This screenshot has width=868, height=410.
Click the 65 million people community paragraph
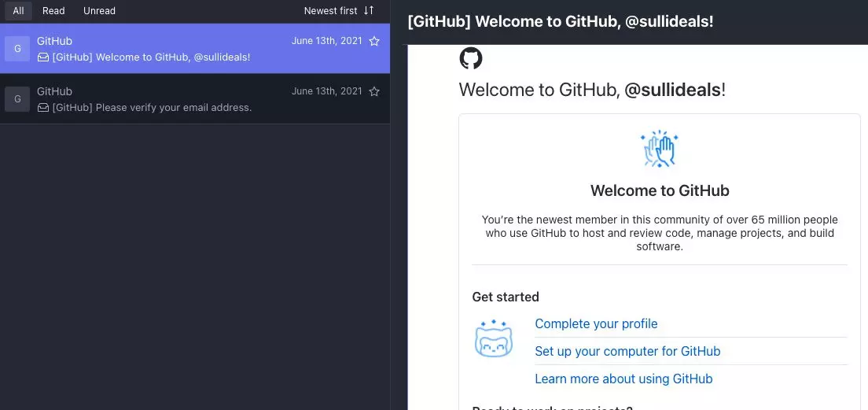coord(660,233)
